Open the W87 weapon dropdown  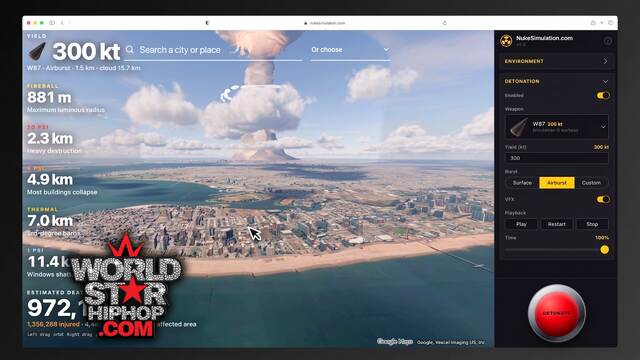[x=557, y=127]
